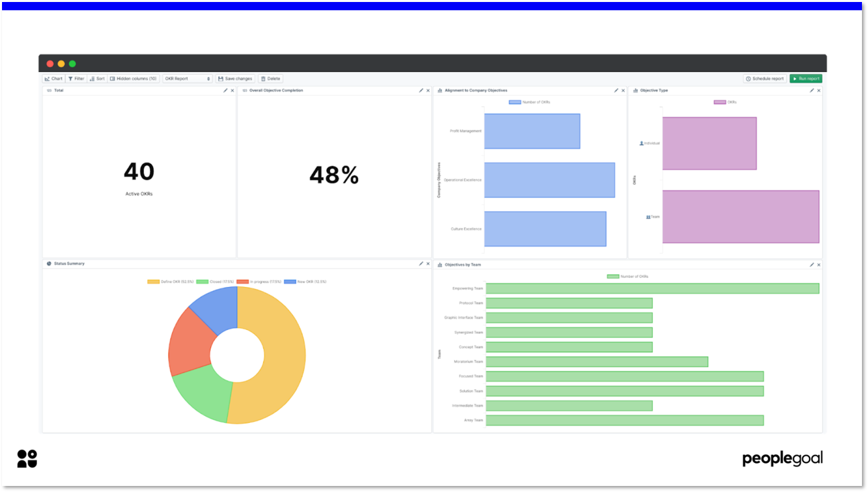
Task: Click the Total widget number icon
Action: pyautogui.click(x=49, y=90)
